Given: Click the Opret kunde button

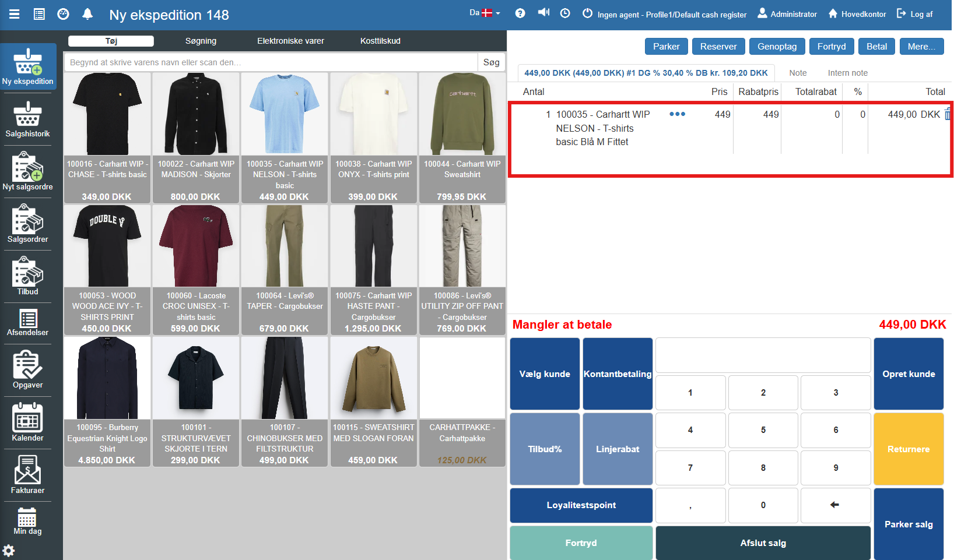Looking at the screenshot, I should point(909,374).
